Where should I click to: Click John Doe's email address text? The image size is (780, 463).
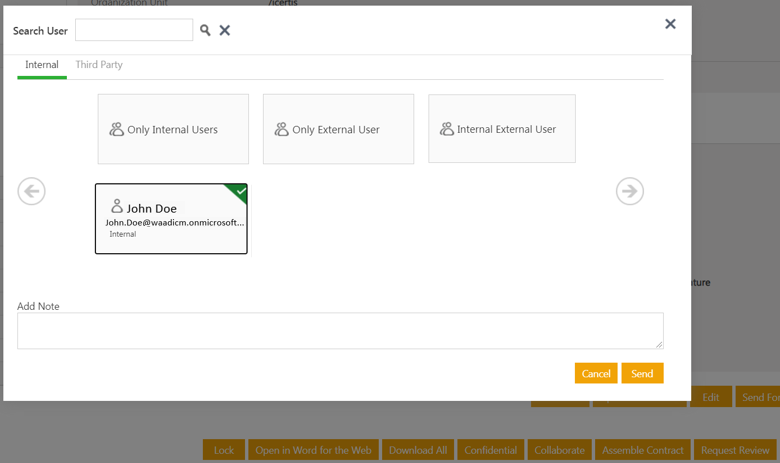click(x=175, y=222)
